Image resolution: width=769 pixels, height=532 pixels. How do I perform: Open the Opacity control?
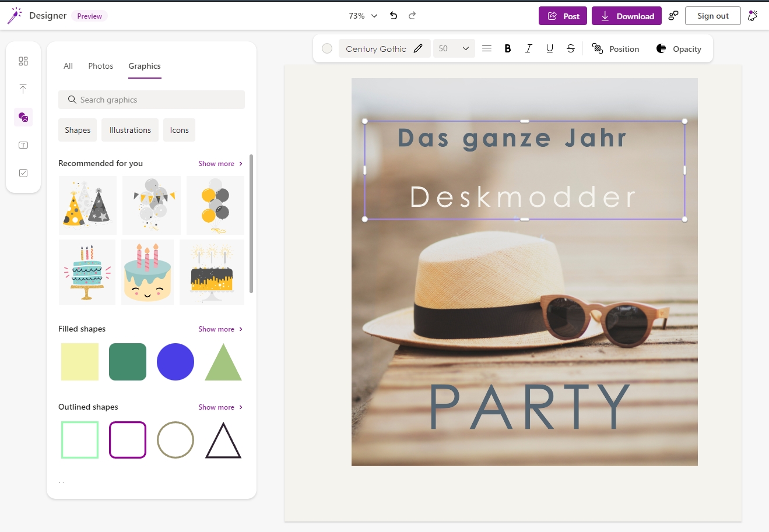[679, 48]
